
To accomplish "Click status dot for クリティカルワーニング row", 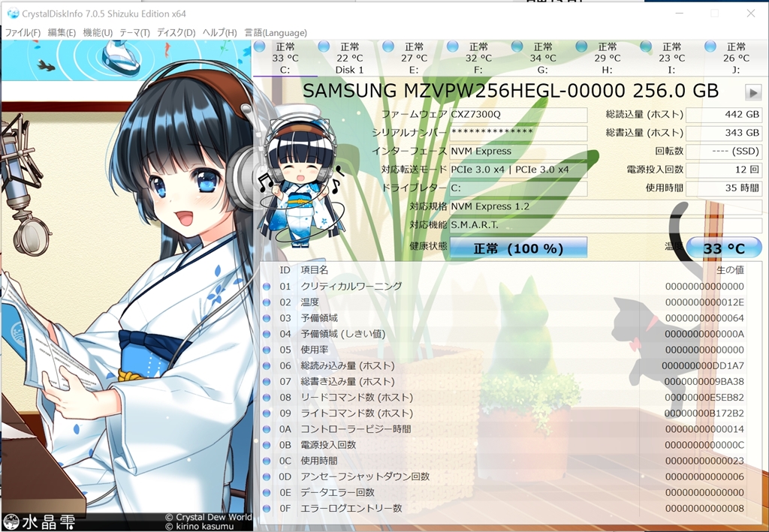I will point(267,287).
